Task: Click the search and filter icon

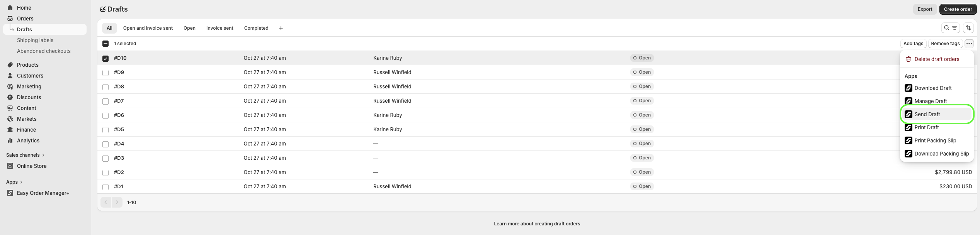Action: coord(950,28)
